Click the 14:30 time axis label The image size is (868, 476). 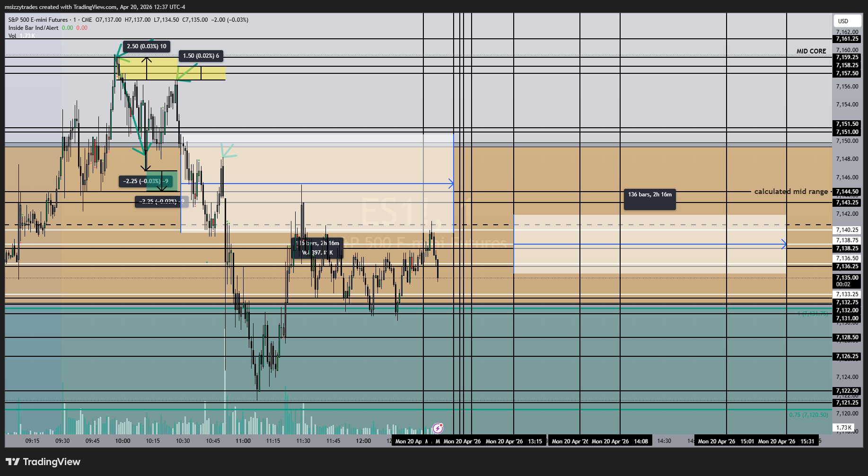click(664, 441)
